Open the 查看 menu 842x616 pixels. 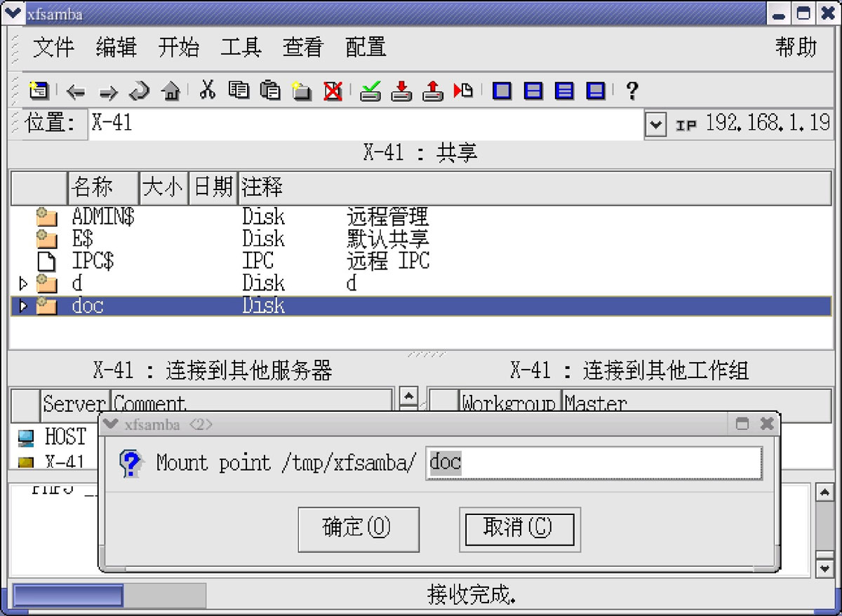click(303, 47)
